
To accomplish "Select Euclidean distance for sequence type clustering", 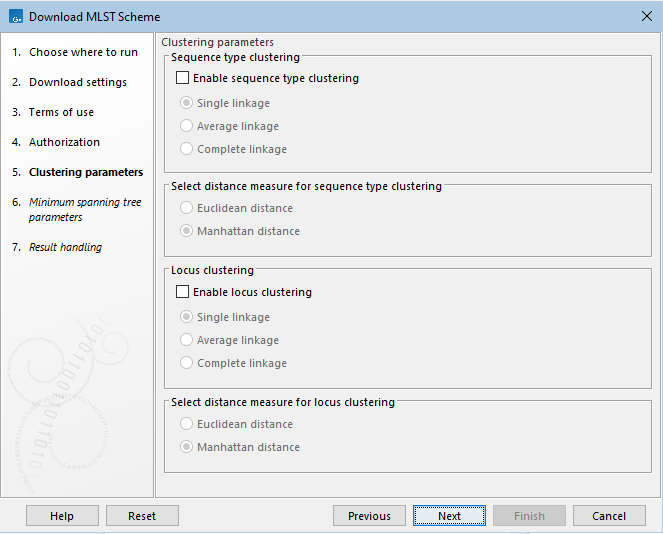I will pyautogui.click(x=187, y=208).
